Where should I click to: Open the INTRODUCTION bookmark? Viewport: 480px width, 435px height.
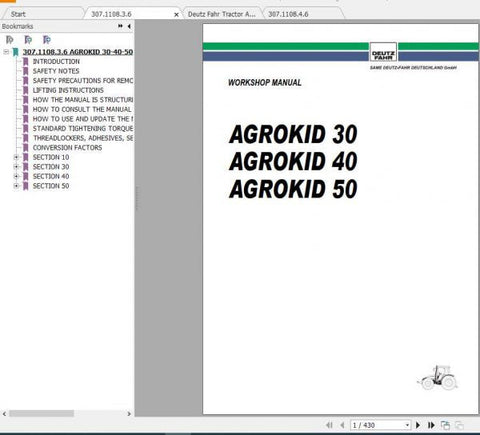56,62
